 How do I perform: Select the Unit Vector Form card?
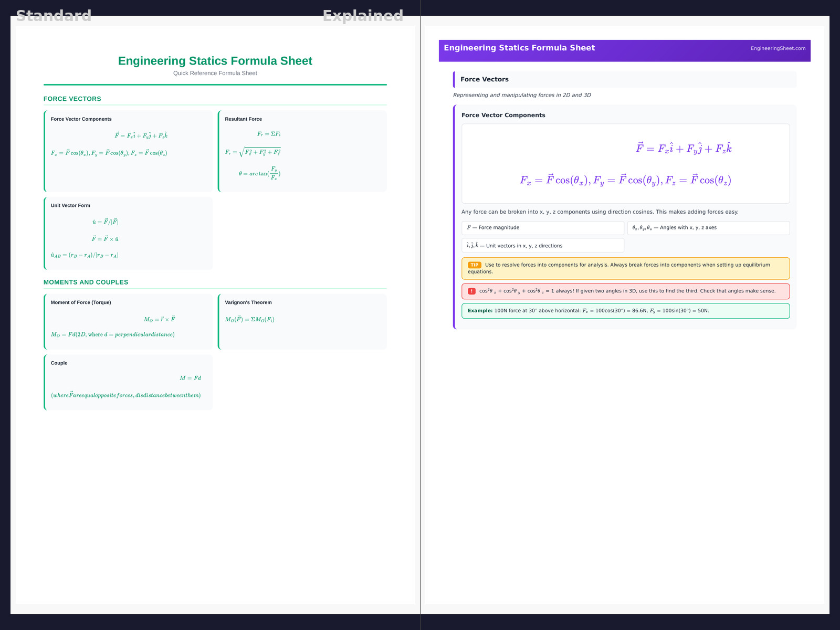pyautogui.click(x=129, y=233)
